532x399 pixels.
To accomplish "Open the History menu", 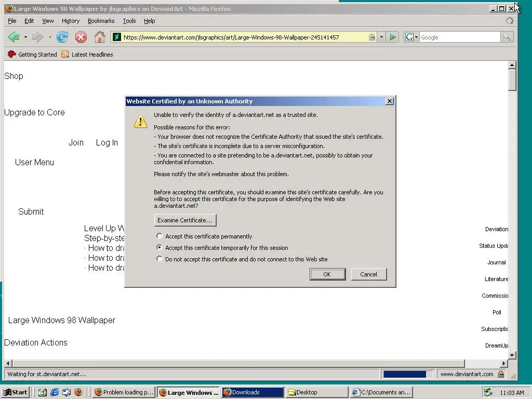I will (x=71, y=21).
